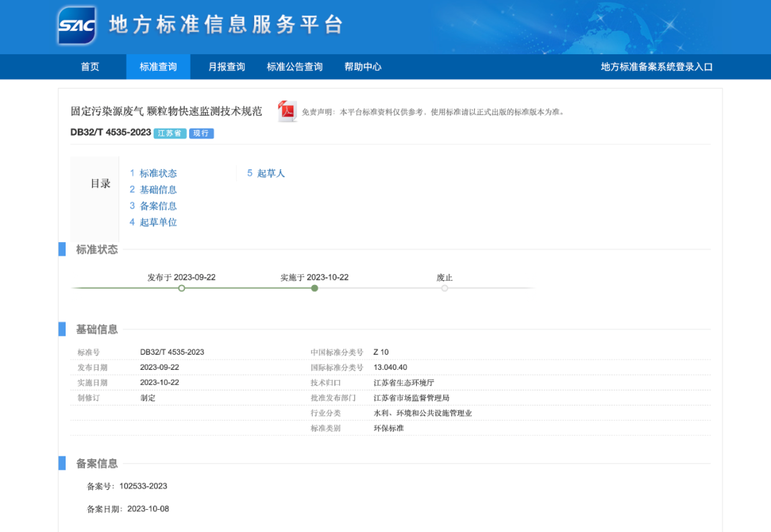Screen dimensions: 771x532
Task: Click the 批准发布部门 label
Action: (333, 398)
